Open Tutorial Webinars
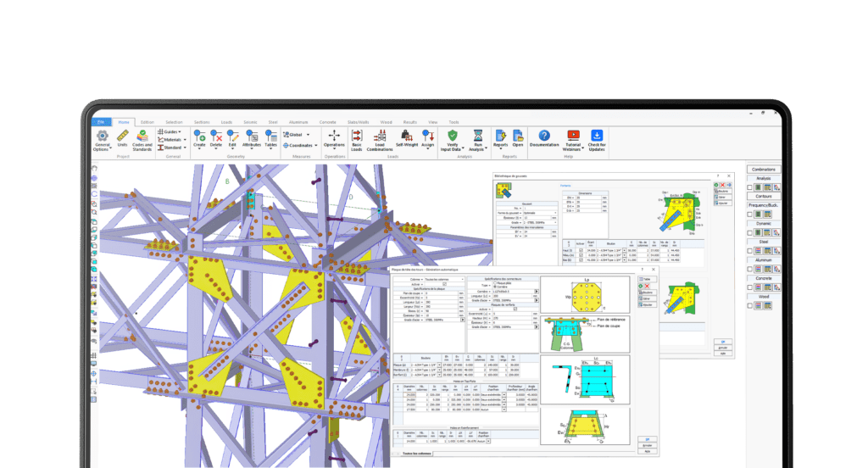This screenshot has width=868, height=468. pos(573,141)
